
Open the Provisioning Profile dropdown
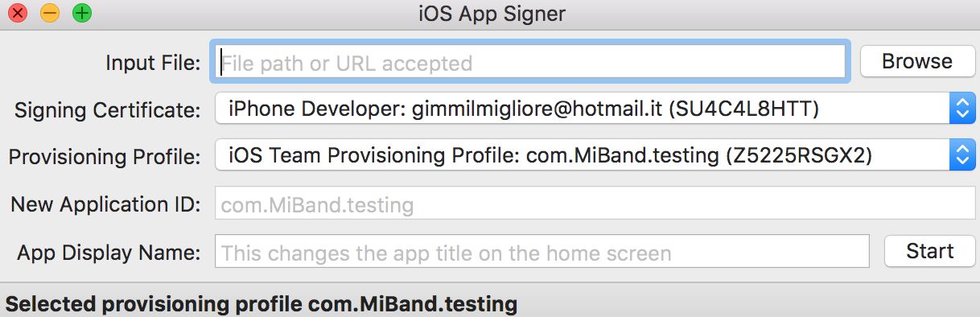tap(595, 155)
